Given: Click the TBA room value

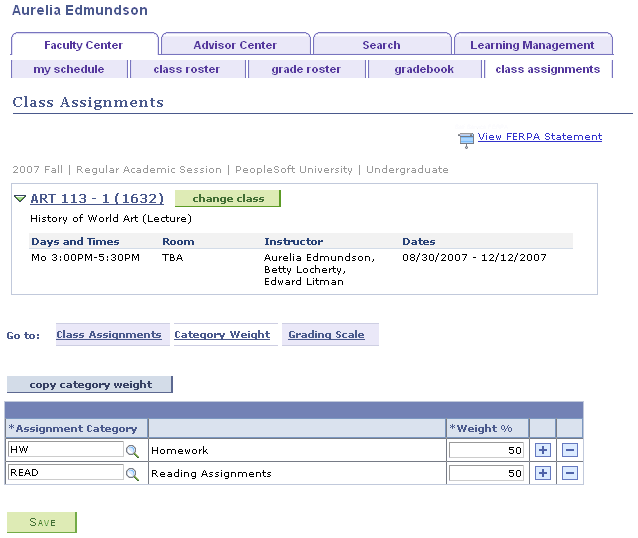Looking at the screenshot, I should 173,258.
